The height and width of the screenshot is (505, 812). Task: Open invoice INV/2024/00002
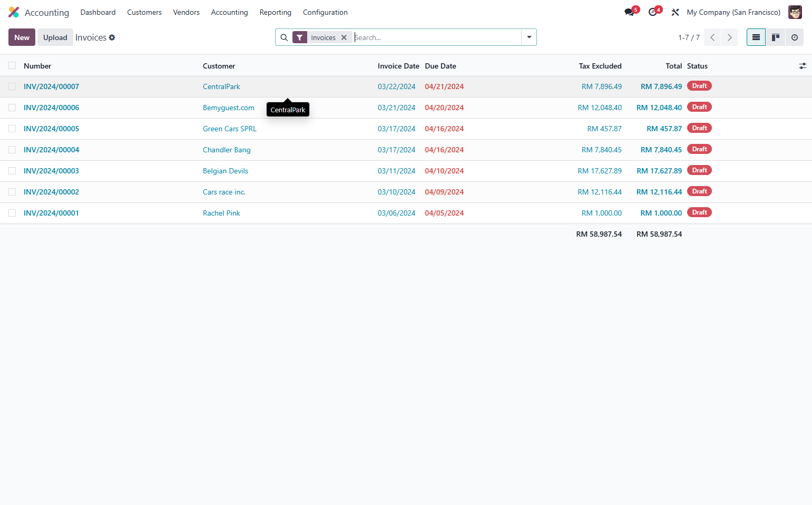[51, 192]
